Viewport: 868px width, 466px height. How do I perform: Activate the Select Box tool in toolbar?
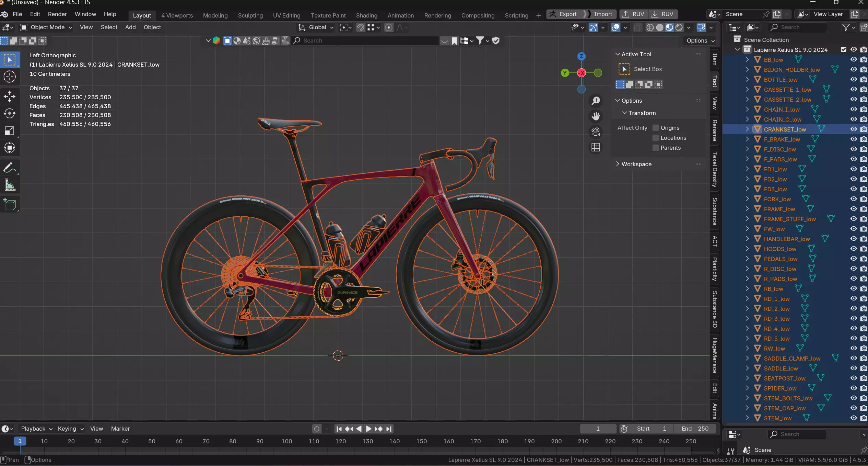pos(10,60)
